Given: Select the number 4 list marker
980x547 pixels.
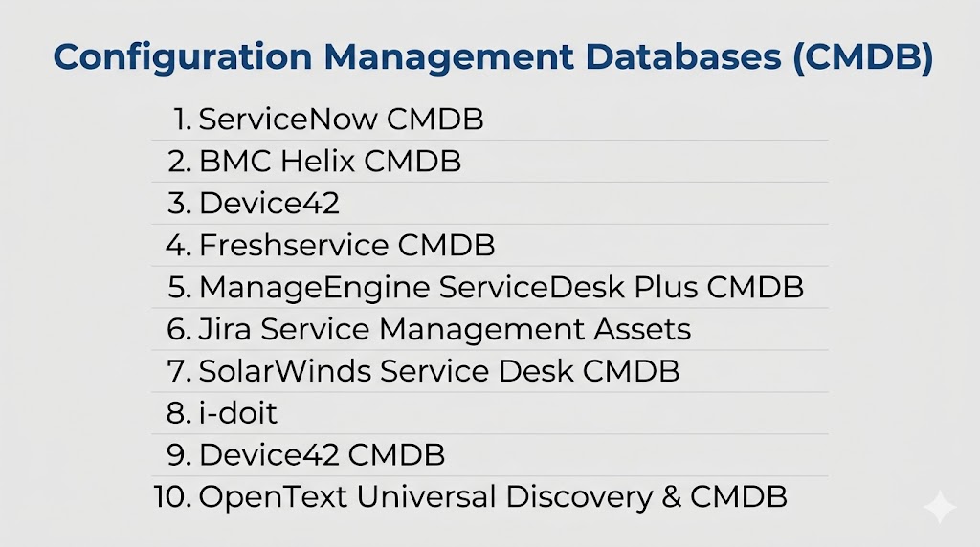Looking at the screenshot, I should click(179, 246).
